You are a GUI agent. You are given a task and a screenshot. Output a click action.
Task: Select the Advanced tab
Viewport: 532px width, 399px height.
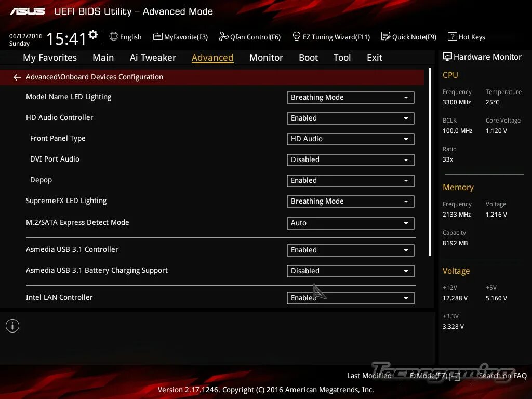point(212,58)
